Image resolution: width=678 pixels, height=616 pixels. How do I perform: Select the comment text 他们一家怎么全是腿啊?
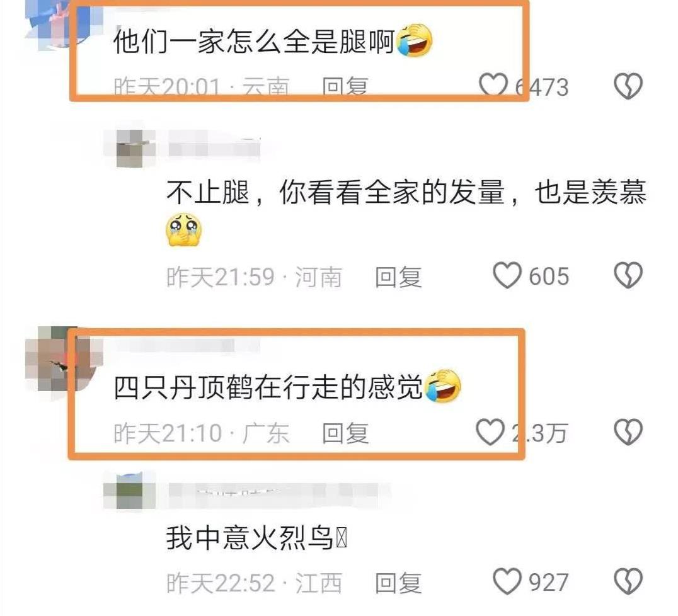pyautogui.click(x=255, y=42)
